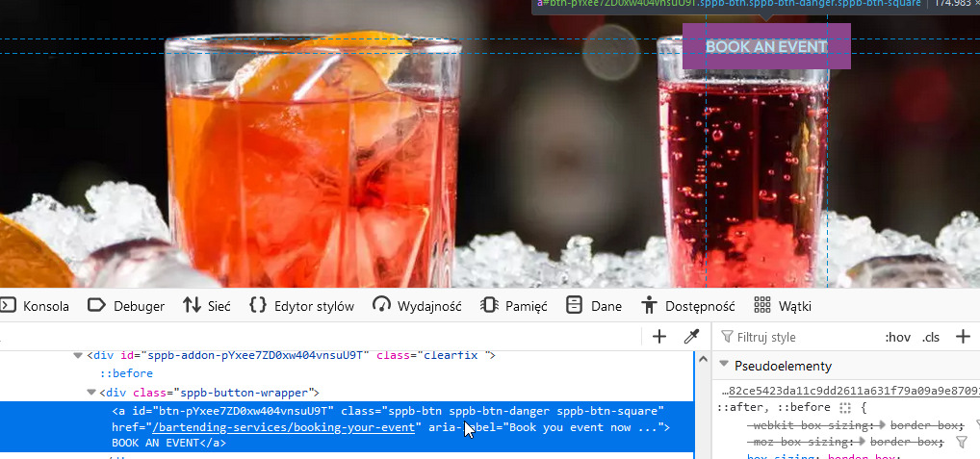The height and width of the screenshot is (459, 980).
Task: Click the booking-your-event href link
Action: click(x=287, y=427)
